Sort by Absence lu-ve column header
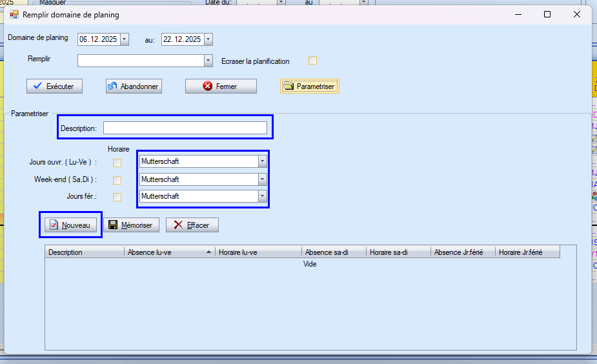This screenshot has width=597, height=364. tap(170, 252)
